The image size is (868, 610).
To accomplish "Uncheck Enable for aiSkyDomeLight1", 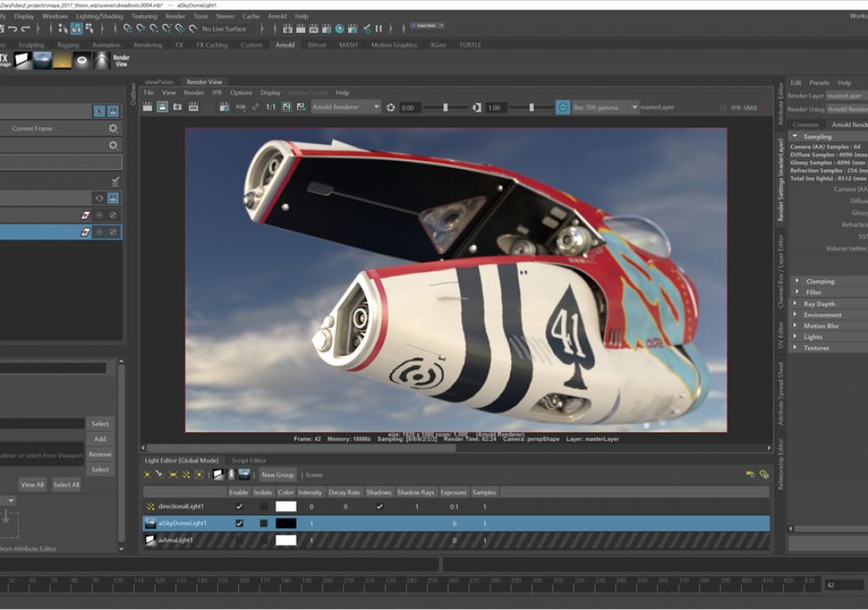I will click(239, 523).
